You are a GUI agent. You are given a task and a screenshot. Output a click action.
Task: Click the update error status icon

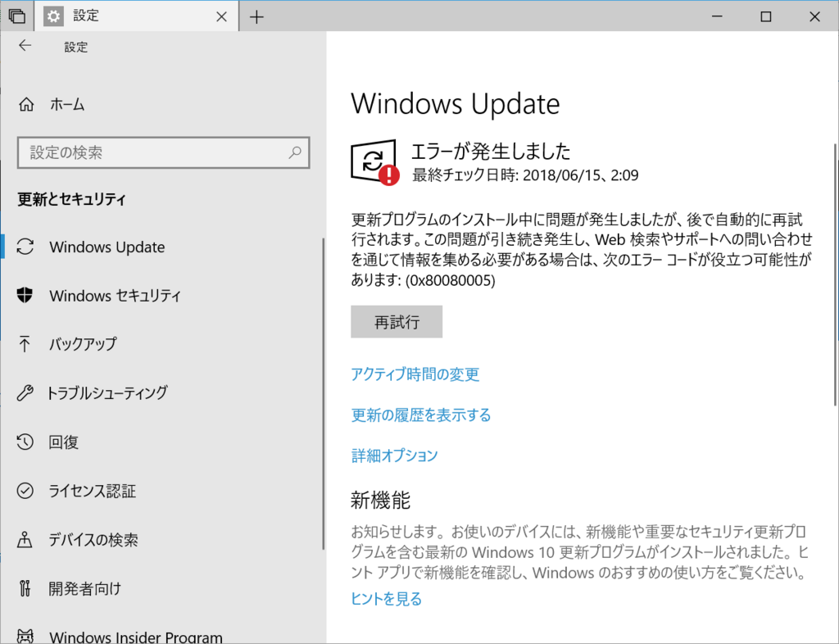(374, 162)
